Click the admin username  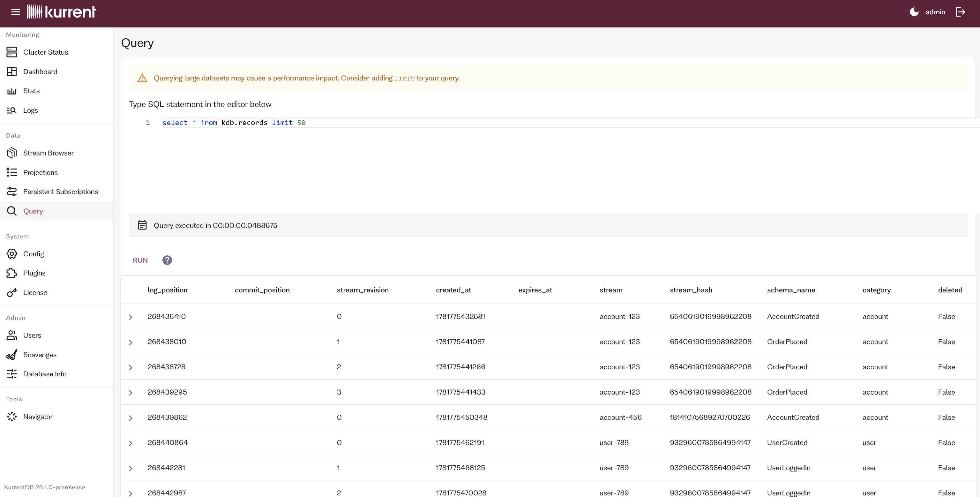935,12
